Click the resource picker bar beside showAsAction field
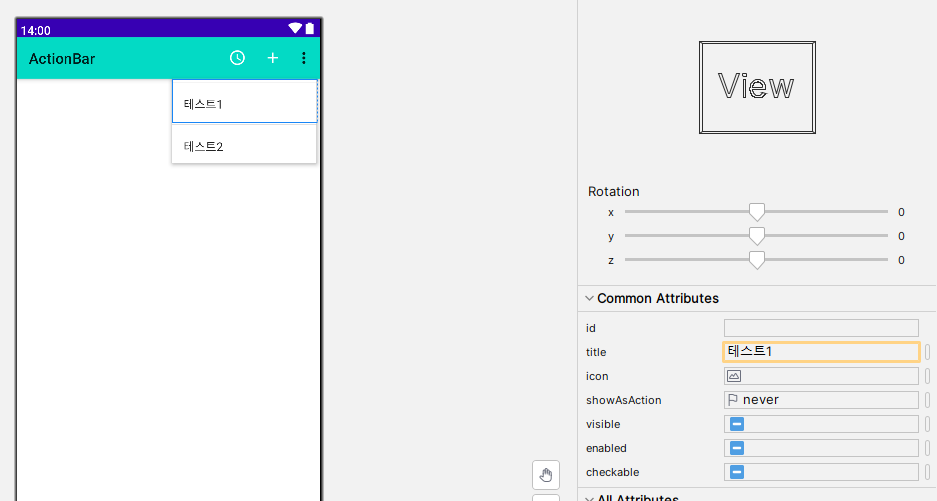This screenshot has height=501, width=937. click(927, 400)
